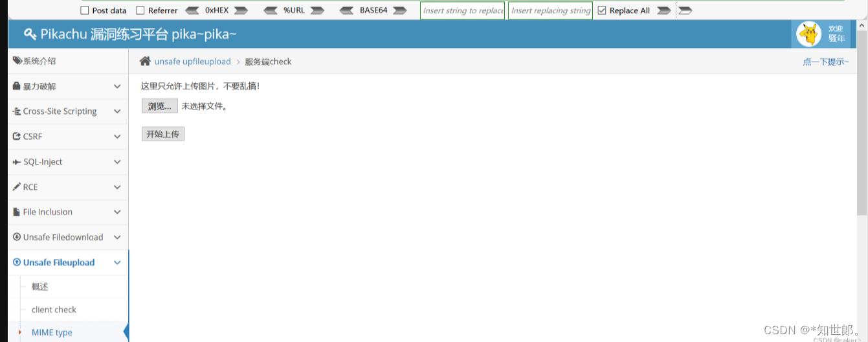Expand the Unsafe Filedownload chevron
Viewport: 868px width, 342px height.
(117, 237)
